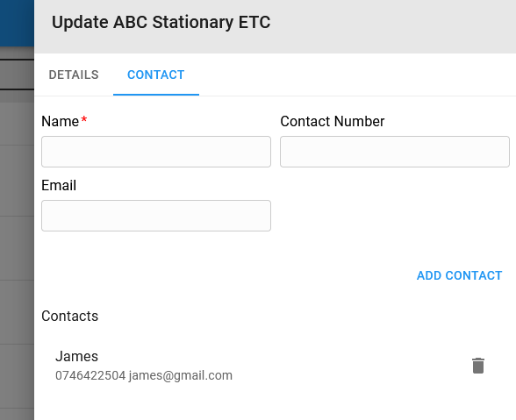Click empty tab strip right of Contact
516x420 pixels.
357,75
